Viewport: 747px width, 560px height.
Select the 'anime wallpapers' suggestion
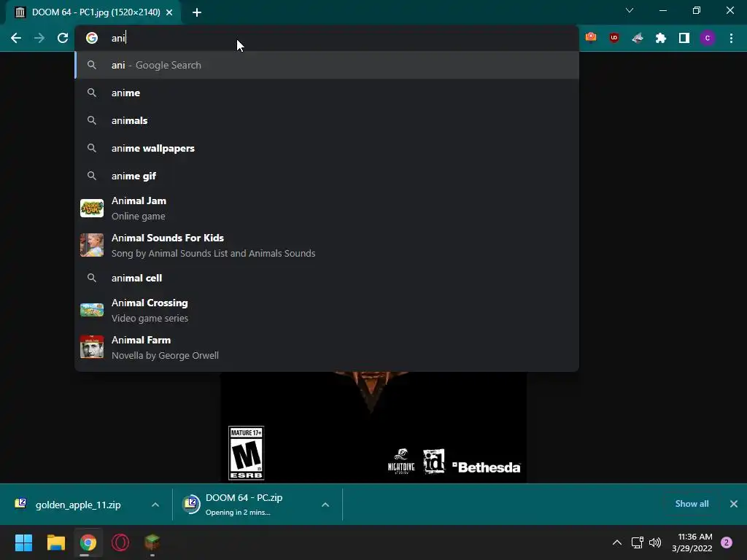[327, 148]
